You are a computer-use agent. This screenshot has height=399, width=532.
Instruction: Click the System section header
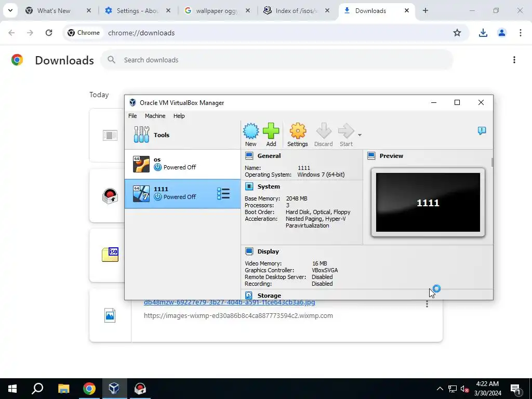[x=269, y=187]
